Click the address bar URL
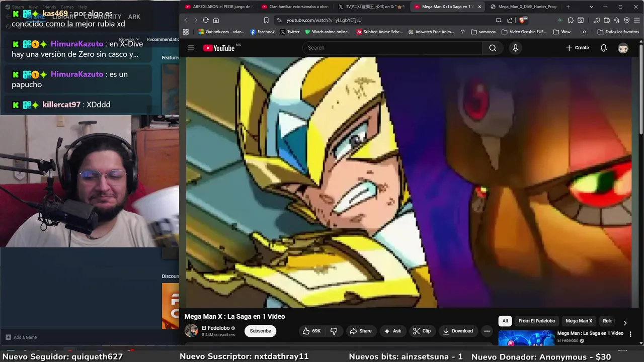 pyautogui.click(x=324, y=20)
